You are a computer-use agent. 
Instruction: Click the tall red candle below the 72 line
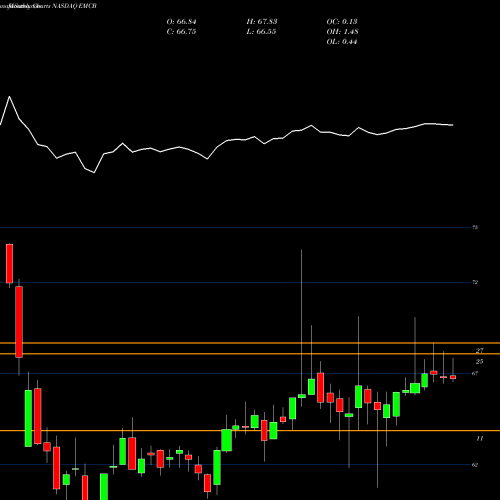coord(19,322)
